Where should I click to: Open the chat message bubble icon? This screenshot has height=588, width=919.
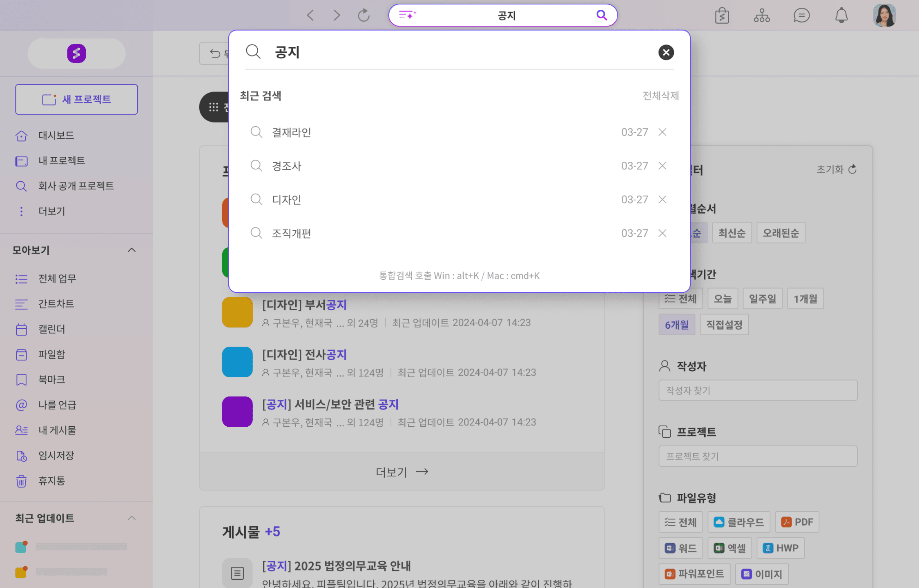801,16
